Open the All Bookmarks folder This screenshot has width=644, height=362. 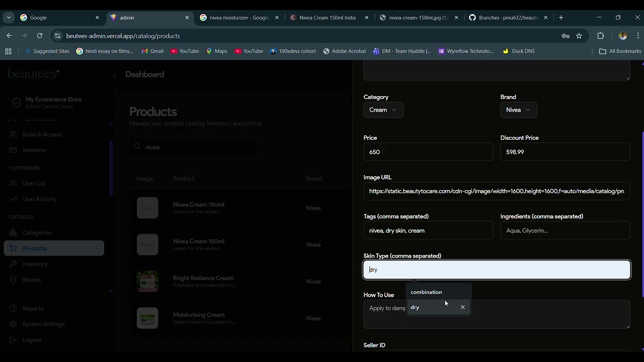tap(620, 51)
